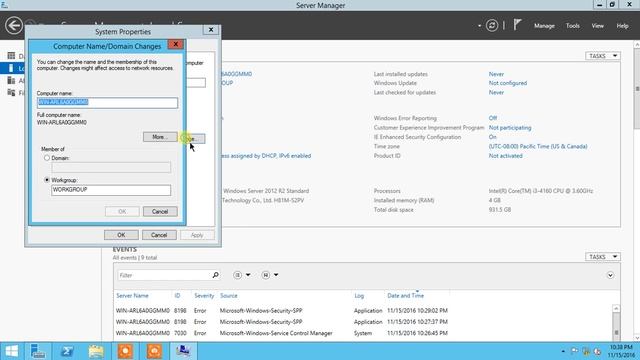Open the Help menu
Viewport: 640px width, 360px height.
tap(622, 26)
